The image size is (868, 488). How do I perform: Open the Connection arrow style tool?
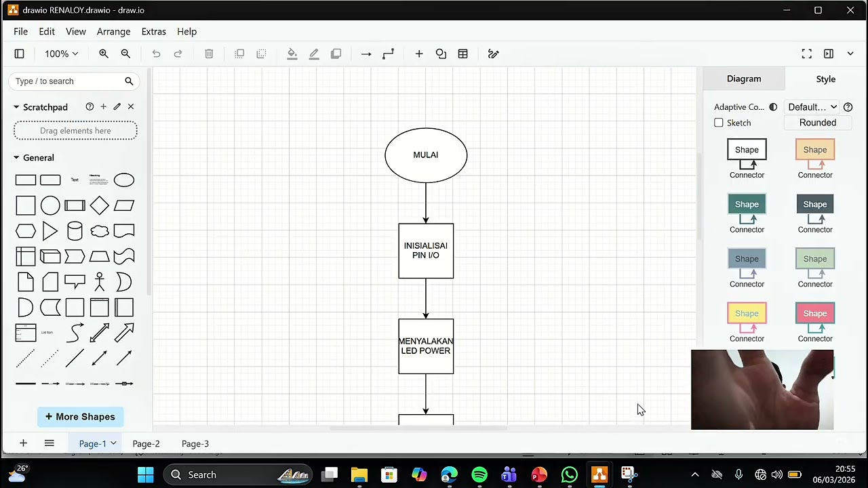[x=366, y=54]
